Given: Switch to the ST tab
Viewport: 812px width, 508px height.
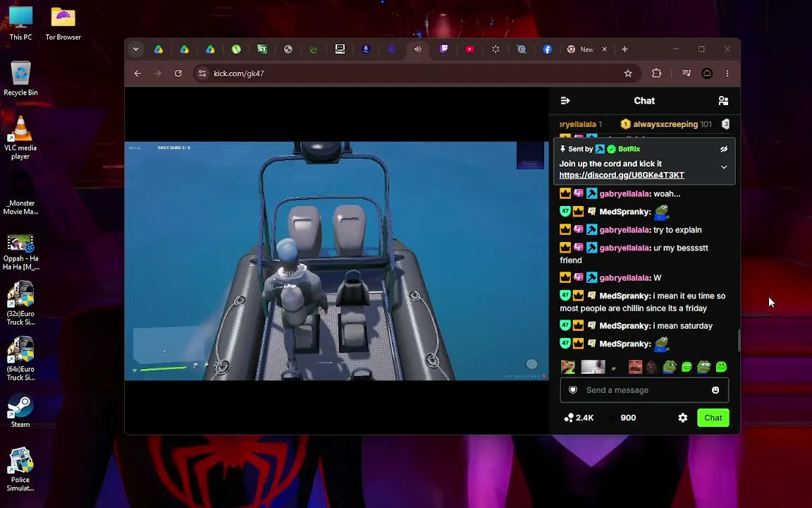Looking at the screenshot, I should 262,49.
